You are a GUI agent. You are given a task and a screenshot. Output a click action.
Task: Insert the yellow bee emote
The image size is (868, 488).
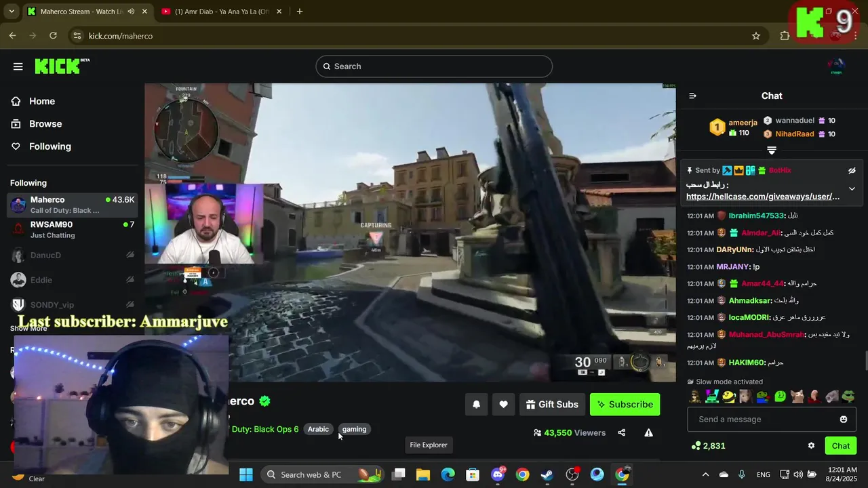coord(728,396)
